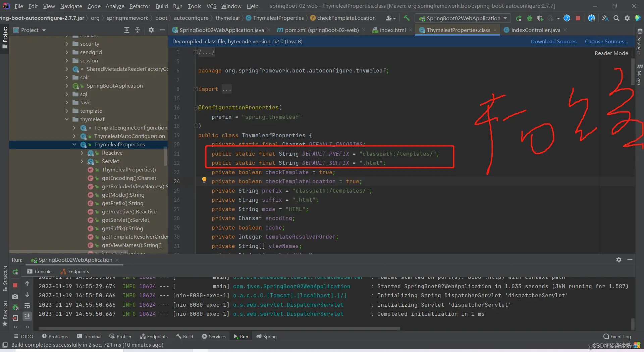This screenshot has height=352, width=644.
Task: Switch to the Endpoints tab in the Run panel
Action: click(75, 271)
